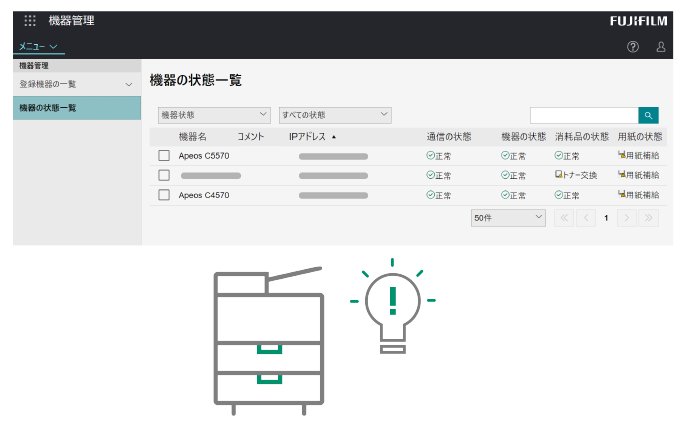Image resolution: width=686 pixels, height=431 pixels.
Task: Select 機器の状態一覧 sidebar item
Action: coord(77,108)
